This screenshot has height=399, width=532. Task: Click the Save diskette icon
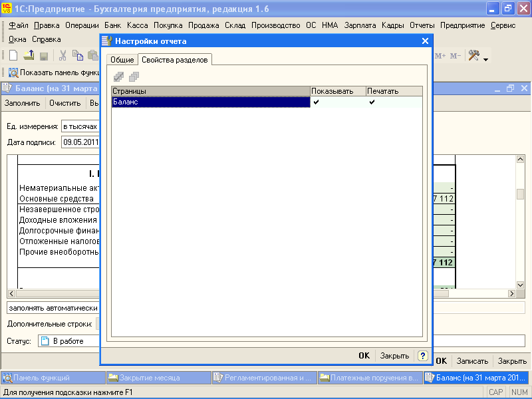point(44,56)
